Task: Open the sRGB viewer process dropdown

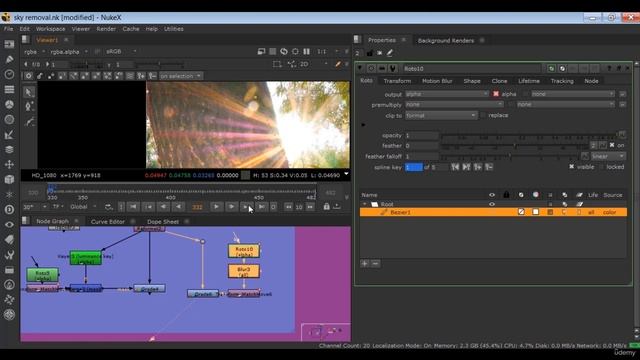Action: click(x=121, y=51)
